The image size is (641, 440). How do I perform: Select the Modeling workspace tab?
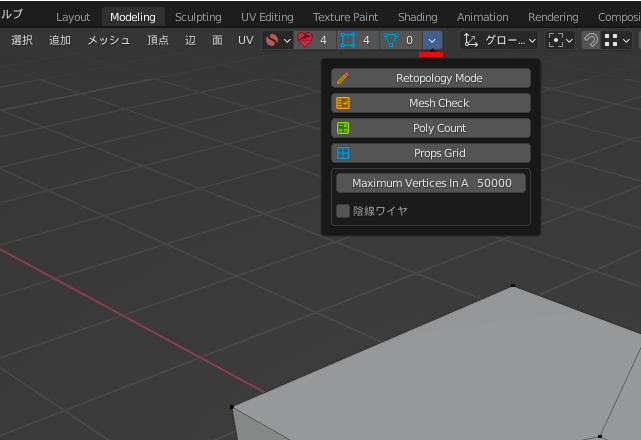tap(133, 17)
